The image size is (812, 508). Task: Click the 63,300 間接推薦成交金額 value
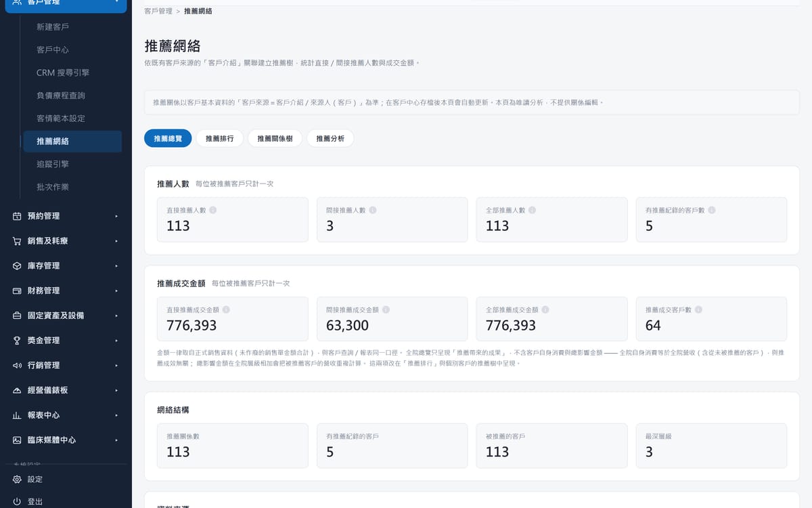347,326
